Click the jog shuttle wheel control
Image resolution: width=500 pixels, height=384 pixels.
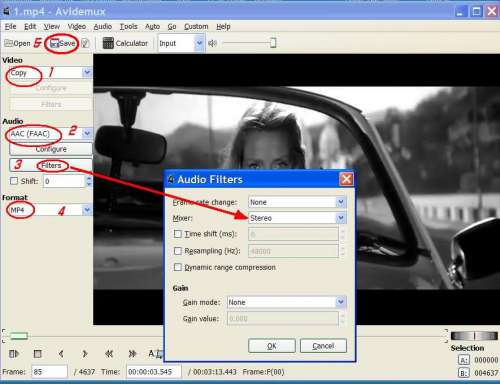474,335
